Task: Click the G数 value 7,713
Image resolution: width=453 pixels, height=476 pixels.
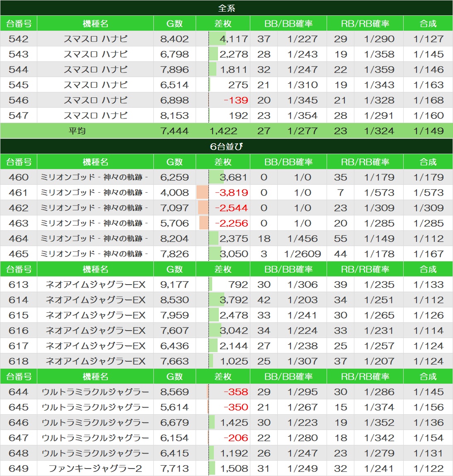Action: [174, 469]
